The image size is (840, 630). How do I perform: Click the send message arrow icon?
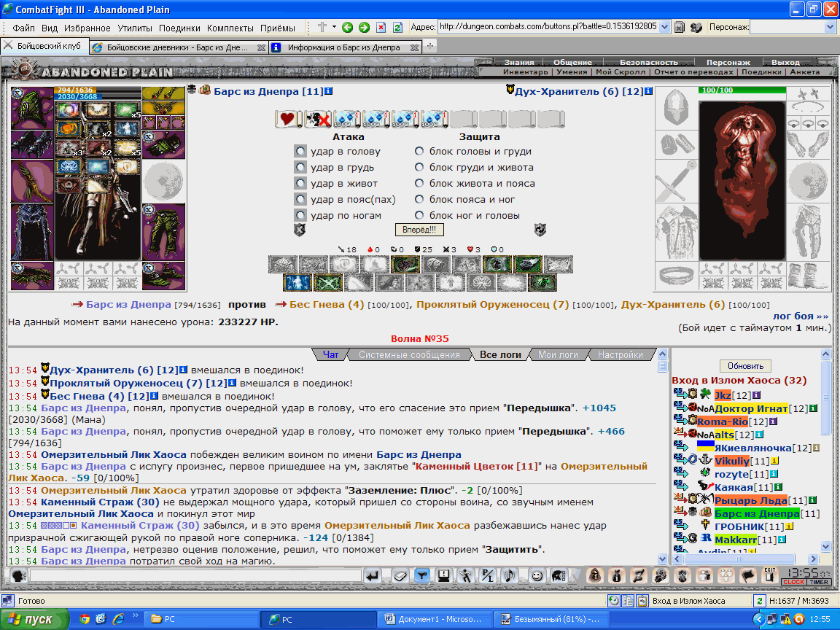(373, 576)
